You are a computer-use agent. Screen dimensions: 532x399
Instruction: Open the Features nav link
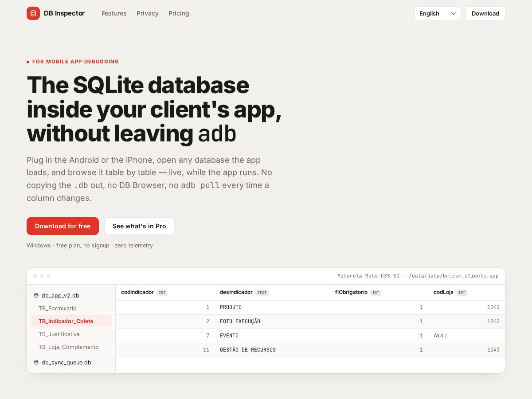[x=114, y=13]
